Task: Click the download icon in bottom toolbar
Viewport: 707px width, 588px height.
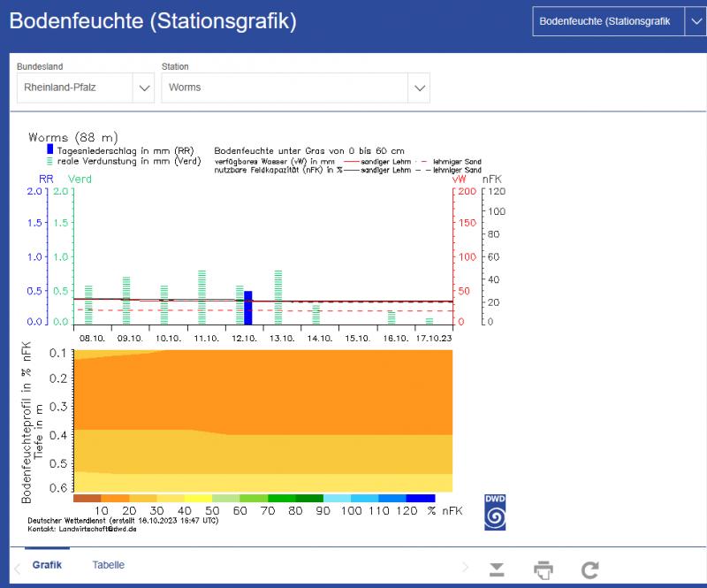Action: [x=497, y=569]
